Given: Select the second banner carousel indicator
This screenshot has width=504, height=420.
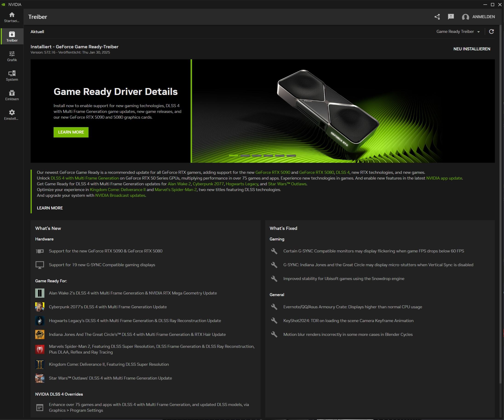Looking at the screenshot, I should click(245, 156).
